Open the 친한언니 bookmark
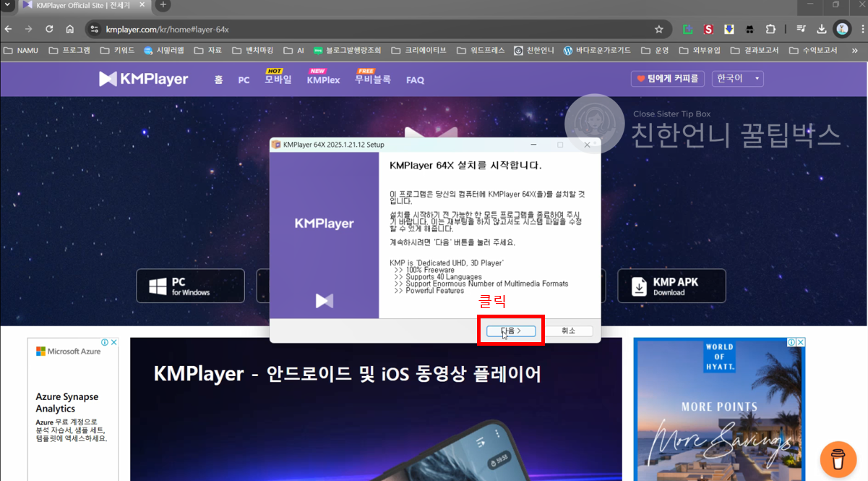This screenshot has height=481, width=868. coord(534,51)
